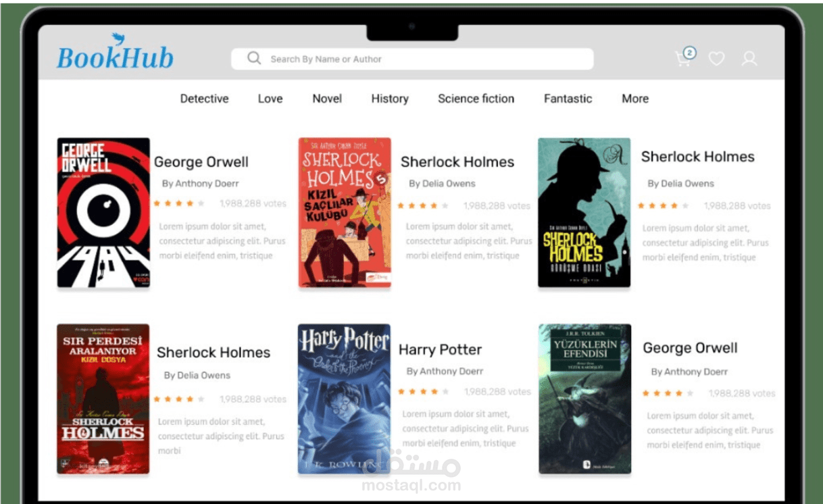
Task: Click By Anthony Doerr beside Yüzüklerin Efendisi cover
Action: click(689, 372)
